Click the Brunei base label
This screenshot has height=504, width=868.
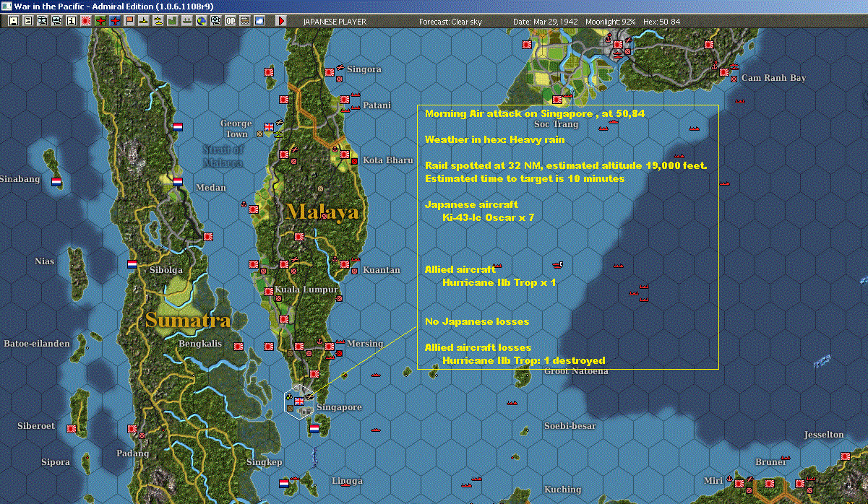770,462
